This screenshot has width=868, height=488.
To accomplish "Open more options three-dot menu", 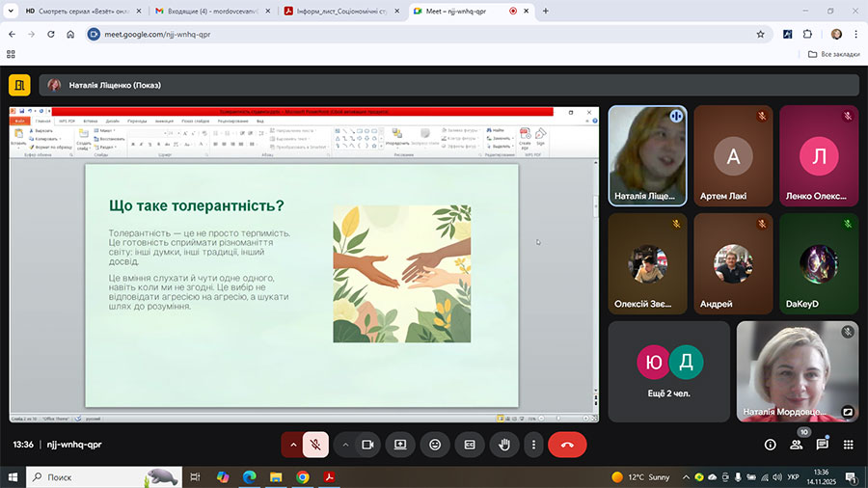I will point(533,445).
